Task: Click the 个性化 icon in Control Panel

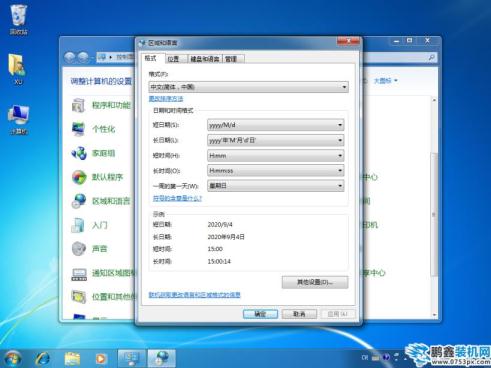Action: pyautogui.click(x=79, y=129)
